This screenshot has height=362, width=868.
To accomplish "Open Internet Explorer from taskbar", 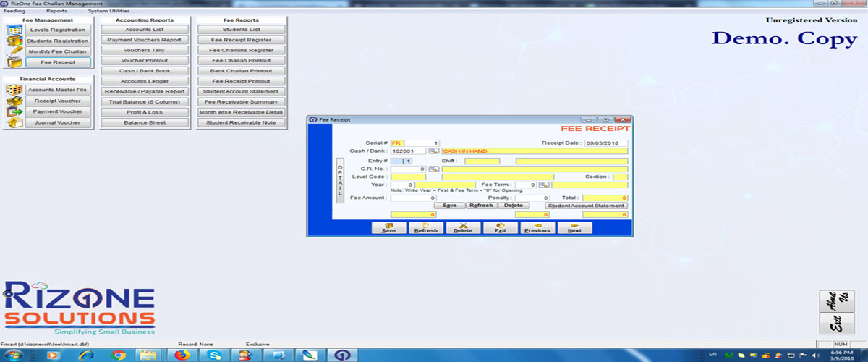I will pyautogui.click(x=86, y=355).
